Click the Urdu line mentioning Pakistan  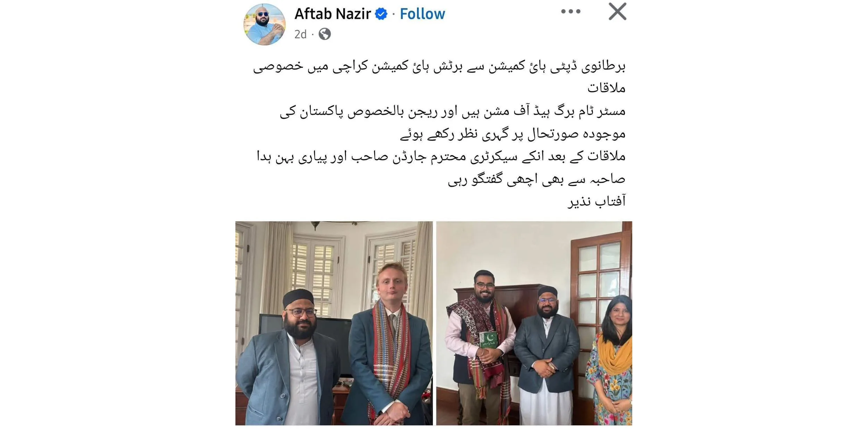point(452,111)
